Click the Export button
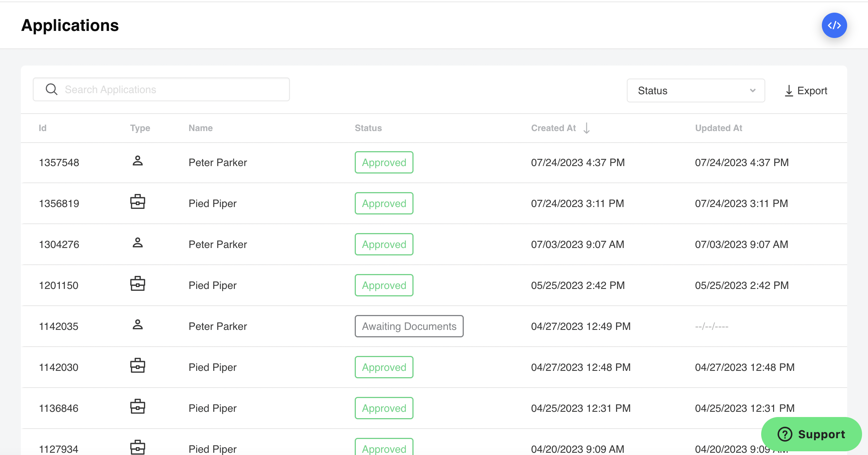The height and width of the screenshot is (455, 868). [805, 90]
